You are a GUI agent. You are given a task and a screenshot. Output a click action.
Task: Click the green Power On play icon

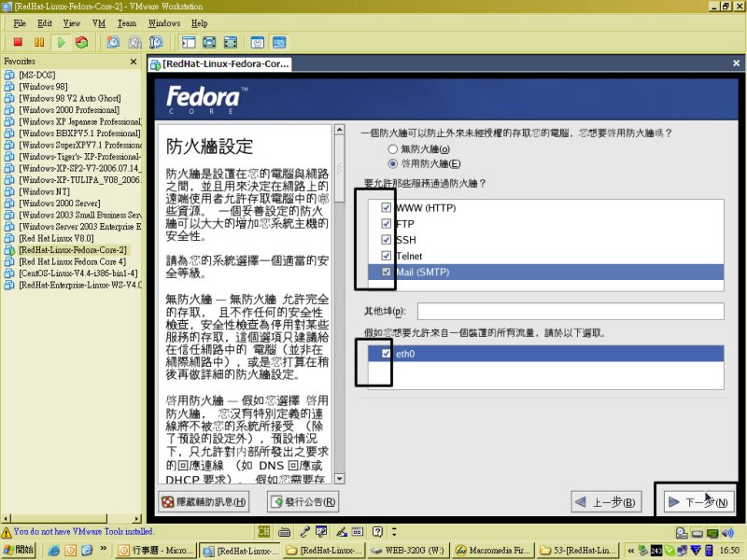(x=61, y=42)
